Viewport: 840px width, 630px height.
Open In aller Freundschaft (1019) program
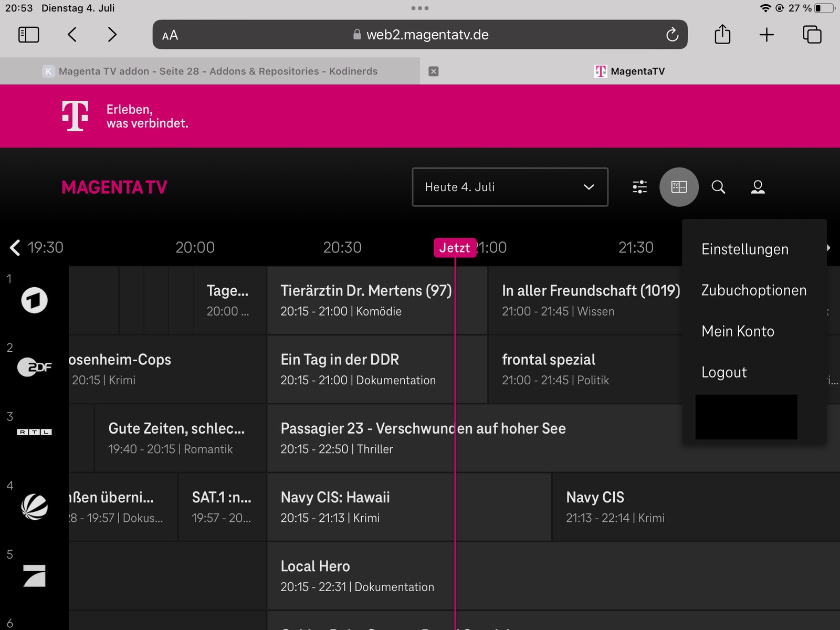click(x=585, y=300)
